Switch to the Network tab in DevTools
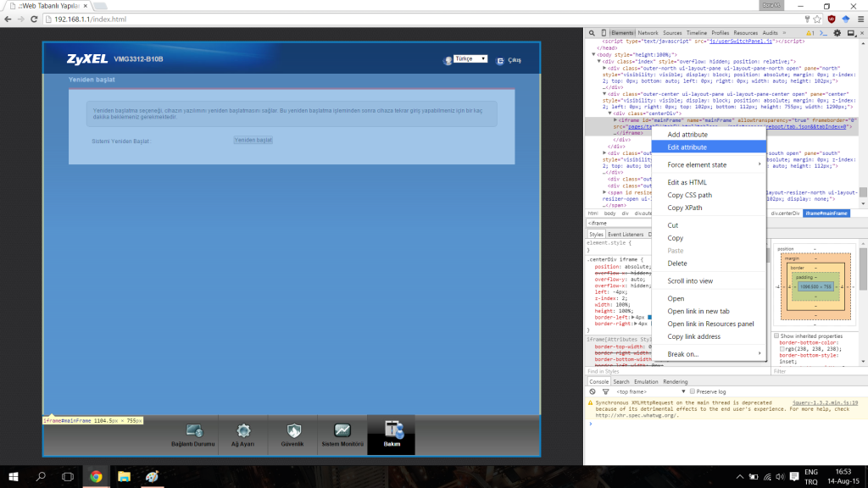 coord(648,33)
